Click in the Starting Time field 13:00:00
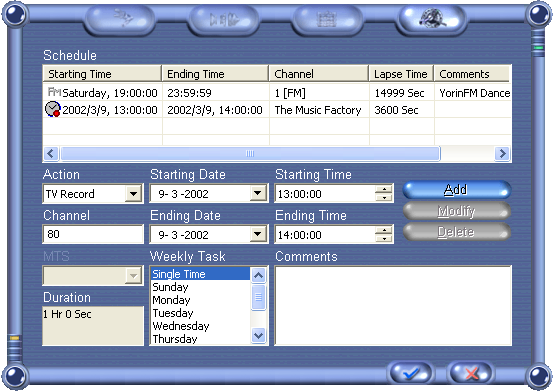This screenshot has width=554, height=391. [x=325, y=194]
